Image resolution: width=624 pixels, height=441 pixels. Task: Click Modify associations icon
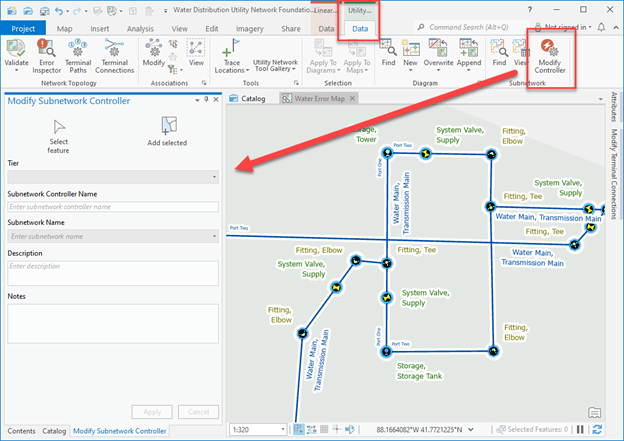tap(153, 47)
